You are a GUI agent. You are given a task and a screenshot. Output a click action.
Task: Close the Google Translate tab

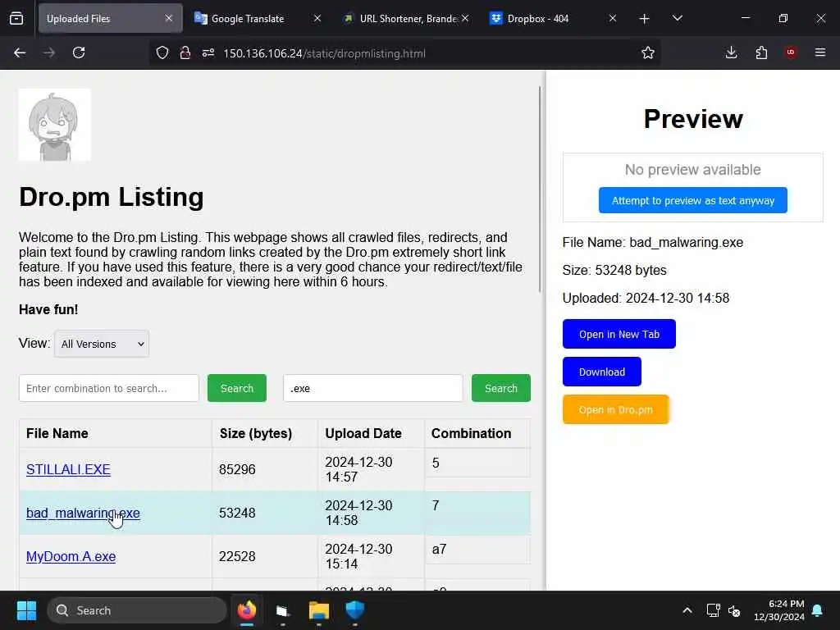(317, 18)
